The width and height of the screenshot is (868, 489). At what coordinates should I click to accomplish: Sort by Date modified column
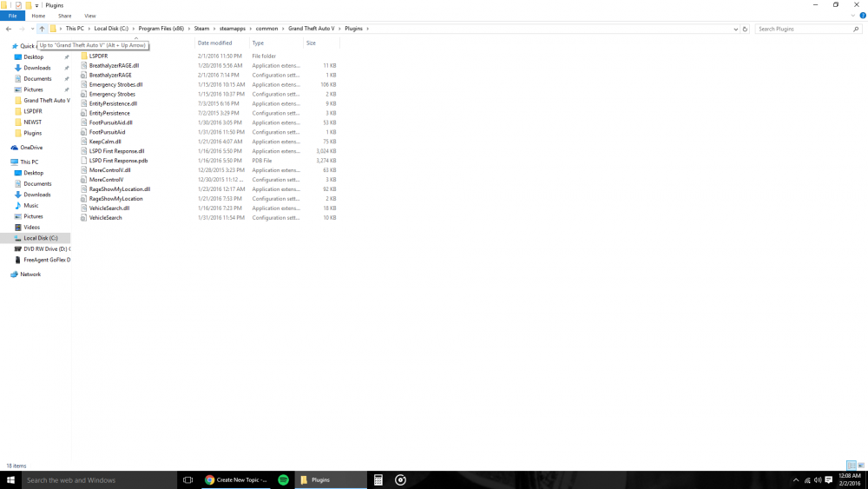(x=214, y=43)
